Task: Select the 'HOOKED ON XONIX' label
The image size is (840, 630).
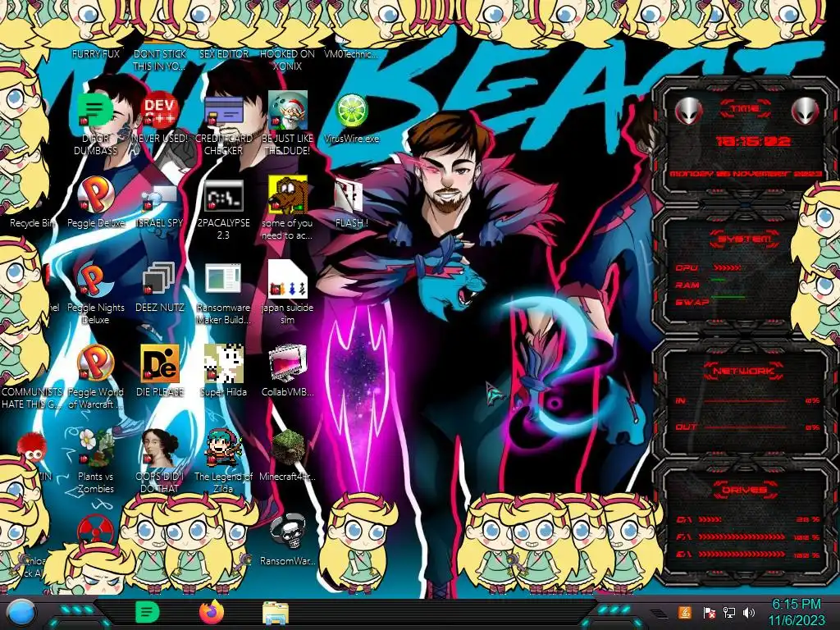Action: [287, 60]
